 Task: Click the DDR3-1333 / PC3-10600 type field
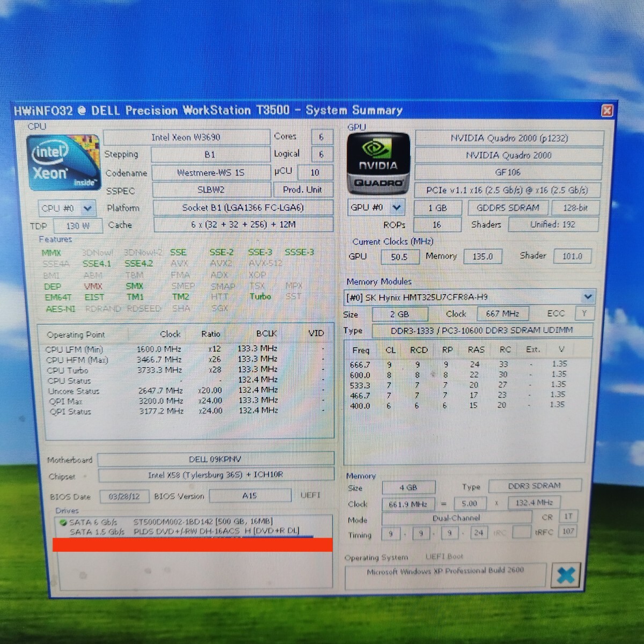click(x=481, y=331)
